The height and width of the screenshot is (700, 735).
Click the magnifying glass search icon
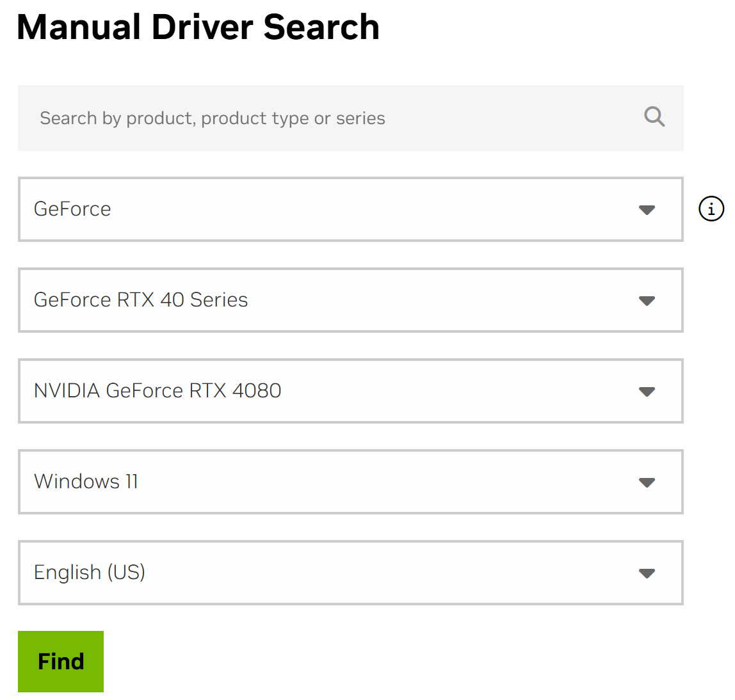(654, 117)
